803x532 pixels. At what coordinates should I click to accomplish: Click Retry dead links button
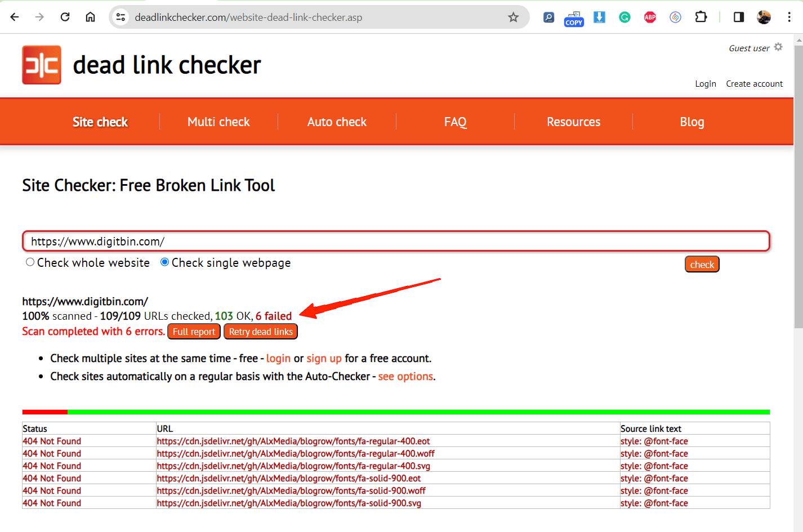[261, 332]
